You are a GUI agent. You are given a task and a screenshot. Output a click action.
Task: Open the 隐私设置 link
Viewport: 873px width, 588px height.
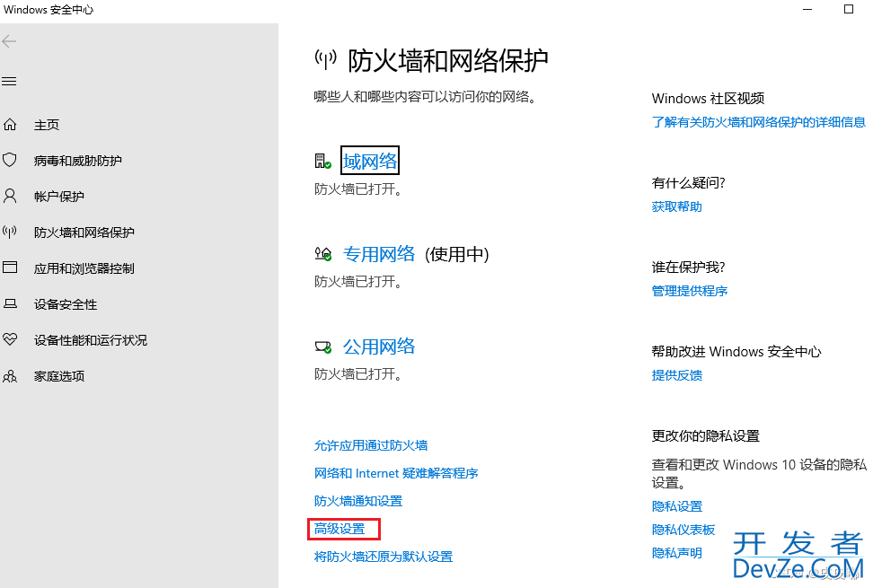coord(677,507)
